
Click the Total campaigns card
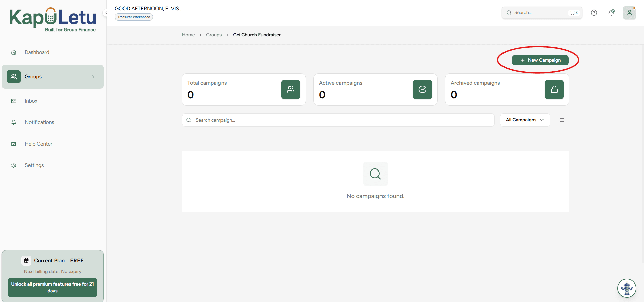coord(244,89)
